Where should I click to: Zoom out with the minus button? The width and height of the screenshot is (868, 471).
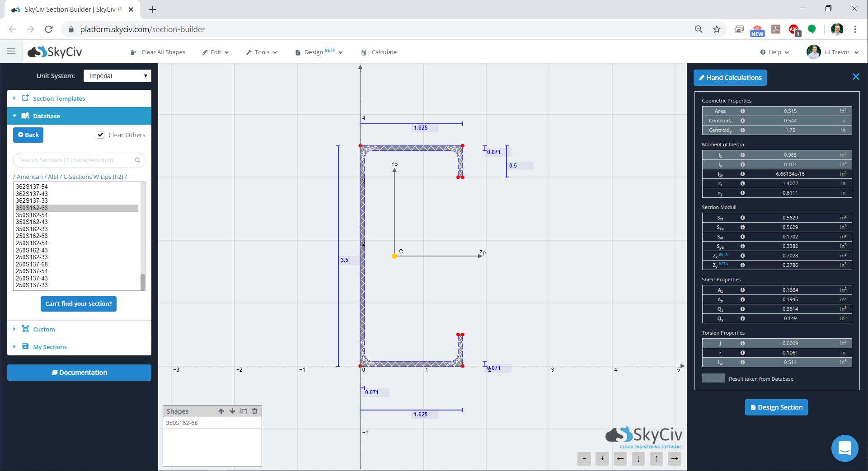[584, 459]
